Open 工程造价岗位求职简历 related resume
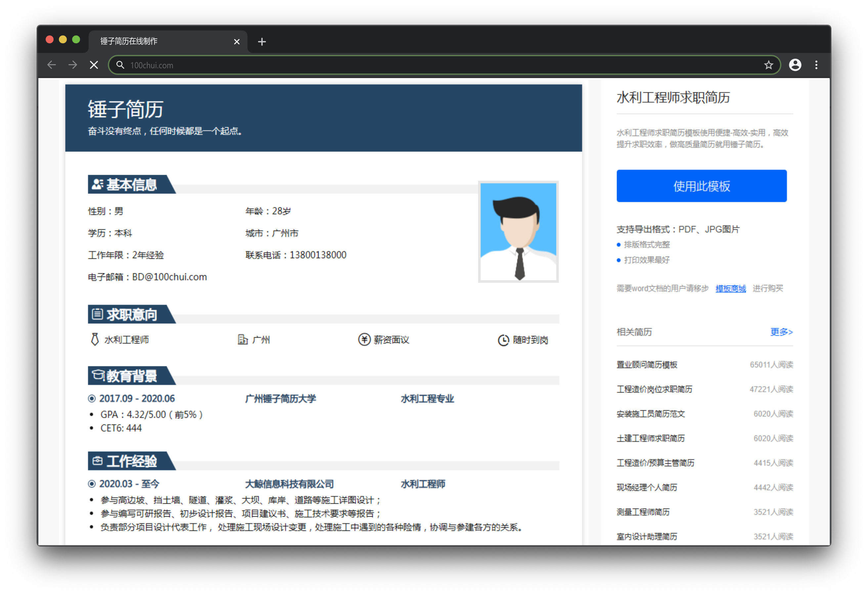Viewport: 868px width, 595px height. point(654,389)
